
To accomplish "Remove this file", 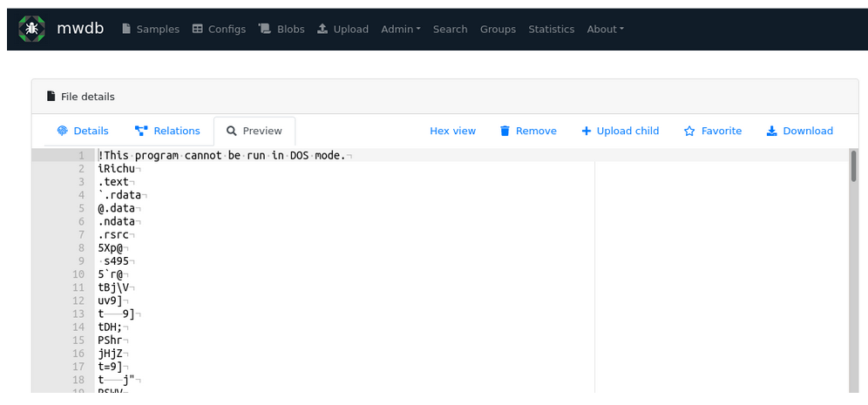I will tap(529, 132).
